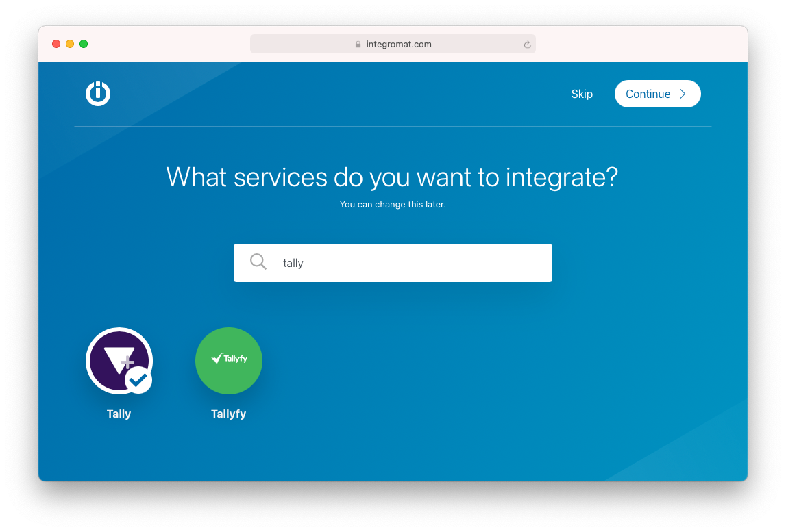
Task: Click the integromat.com address bar
Action: click(x=393, y=44)
